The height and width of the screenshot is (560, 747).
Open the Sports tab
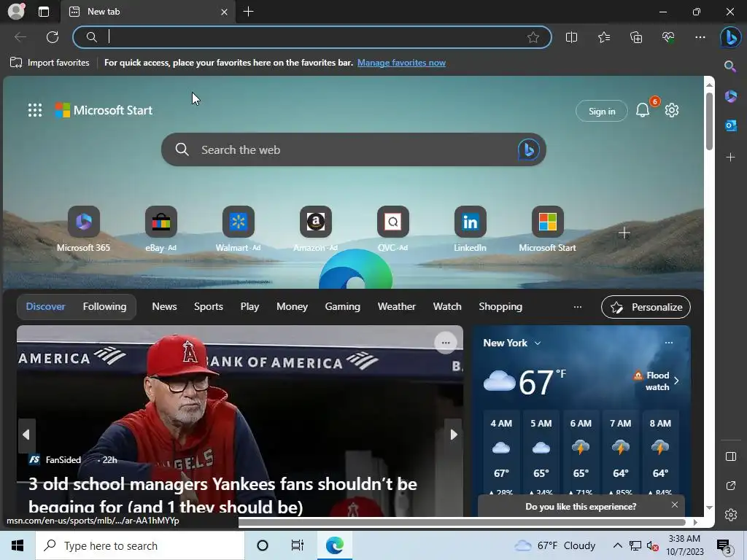coord(208,307)
